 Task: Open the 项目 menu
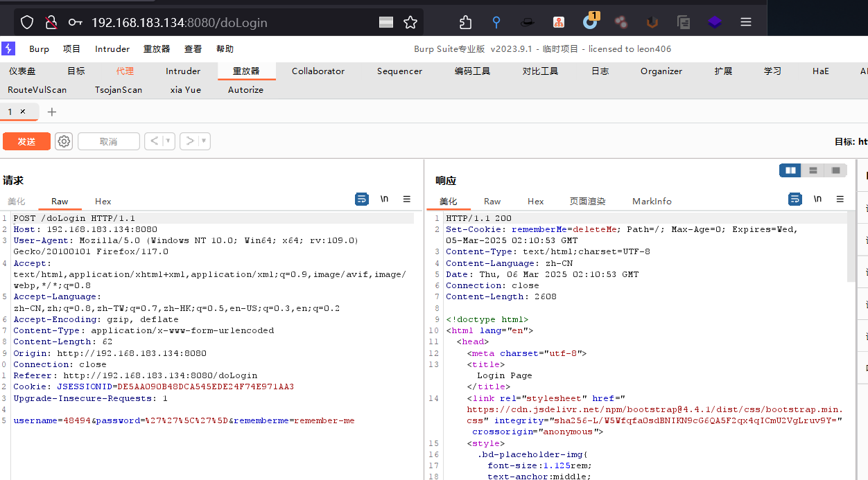[x=72, y=49]
